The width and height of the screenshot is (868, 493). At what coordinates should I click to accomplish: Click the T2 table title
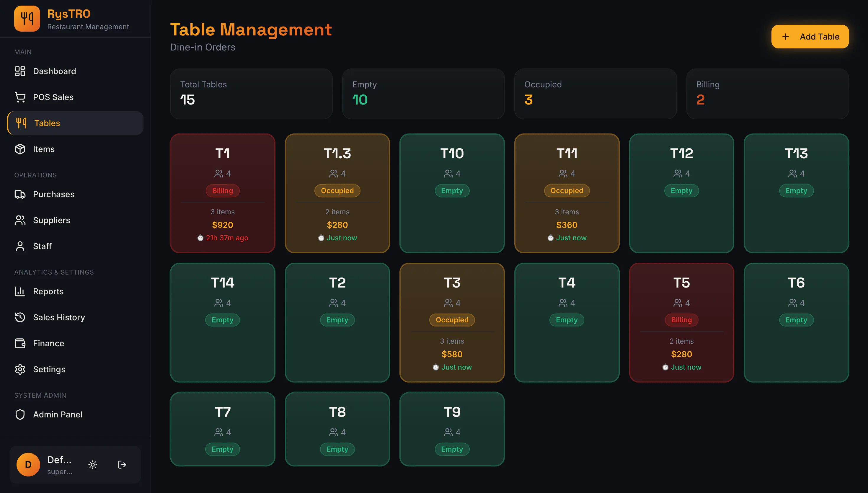337,283
